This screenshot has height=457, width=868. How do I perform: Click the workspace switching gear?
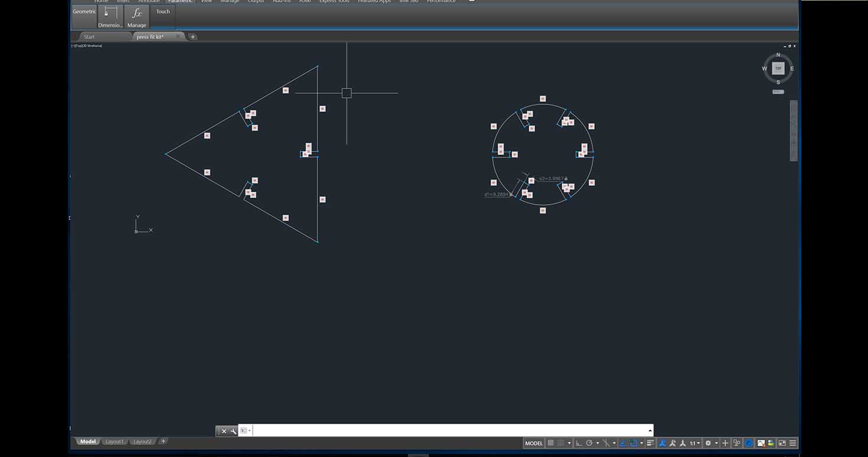[x=708, y=443]
